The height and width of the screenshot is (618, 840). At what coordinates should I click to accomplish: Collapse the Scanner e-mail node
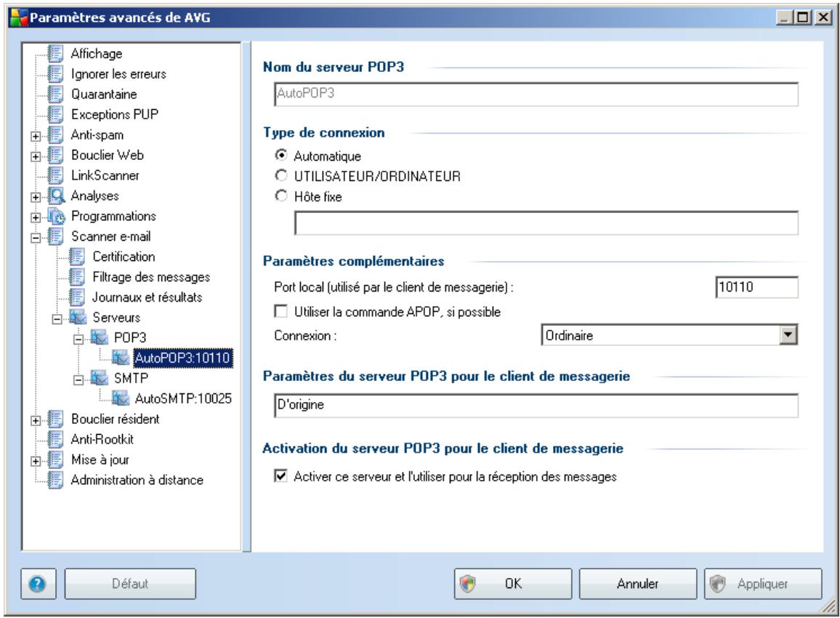pos(36,238)
